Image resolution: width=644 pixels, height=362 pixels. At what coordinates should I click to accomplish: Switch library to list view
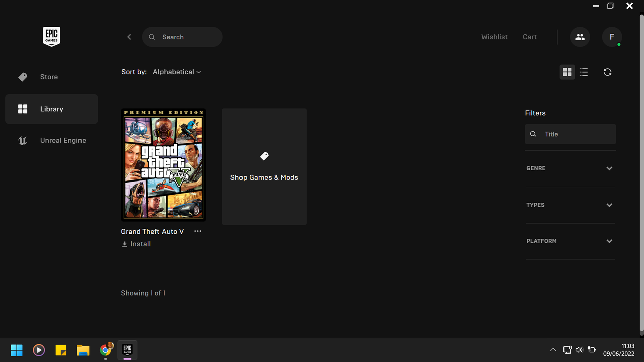pyautogui.click(x=584, y=72)
